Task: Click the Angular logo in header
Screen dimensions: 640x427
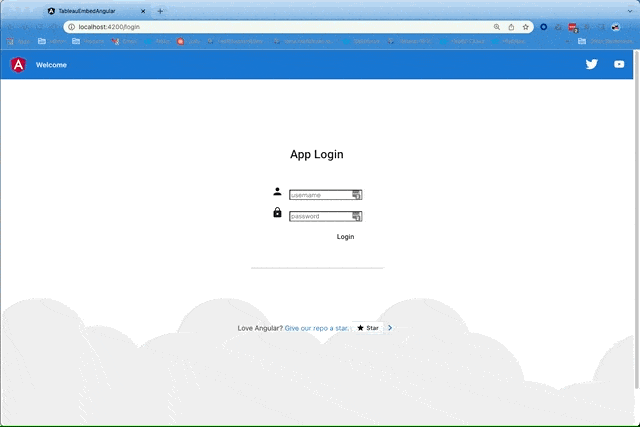Action: [x=18, y=64]
